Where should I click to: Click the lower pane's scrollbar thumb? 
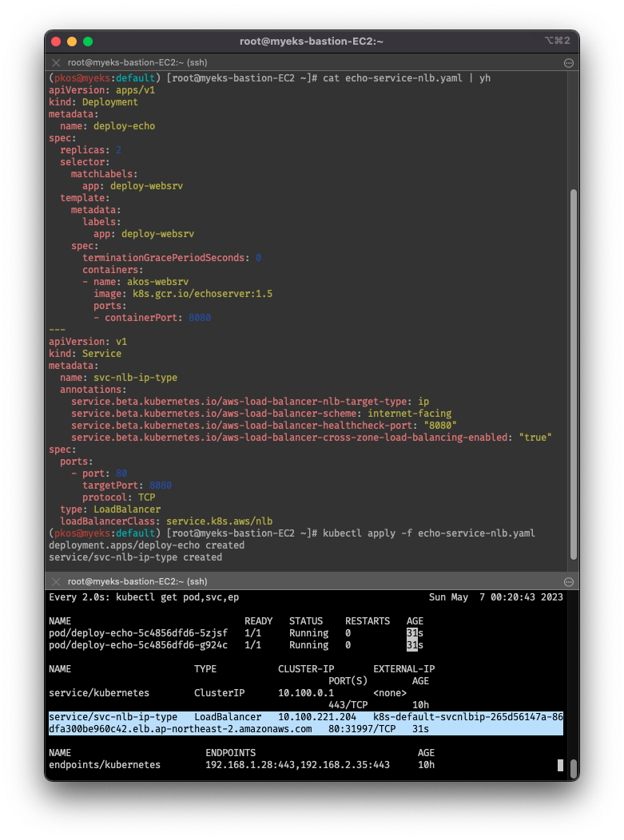pyautogui.click(x=573, y=770)
